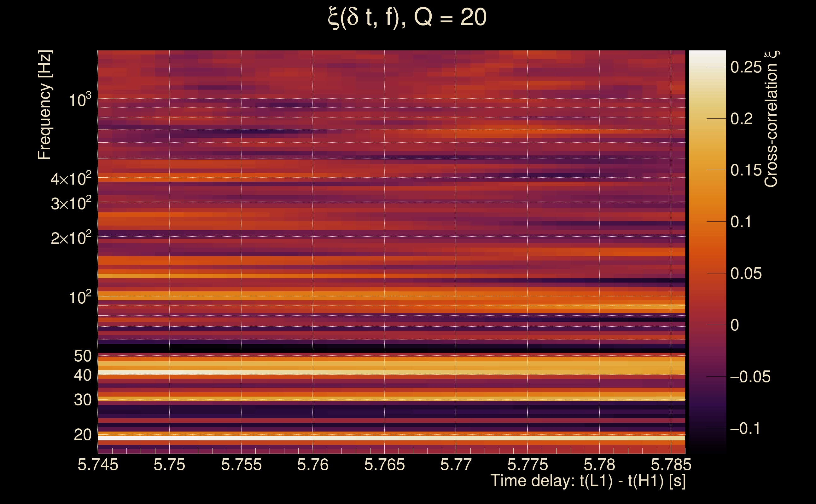The width and height of the screenshot is (816, 504).
Task: Click the 20 Hz y-axis tick label
Action: (82, 435)
